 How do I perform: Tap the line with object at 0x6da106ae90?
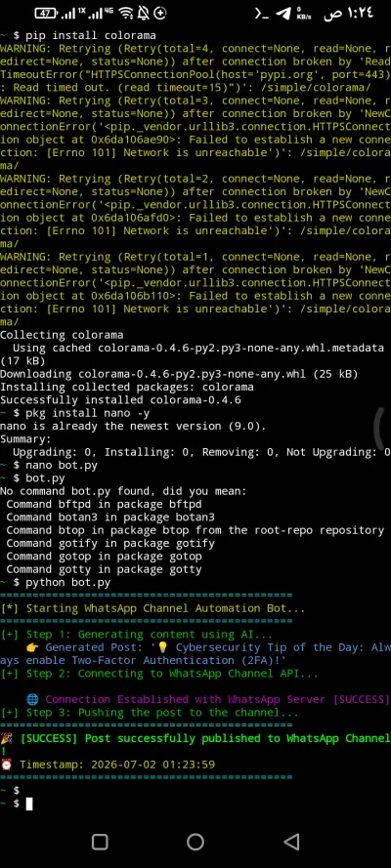(x=195, y=140)
